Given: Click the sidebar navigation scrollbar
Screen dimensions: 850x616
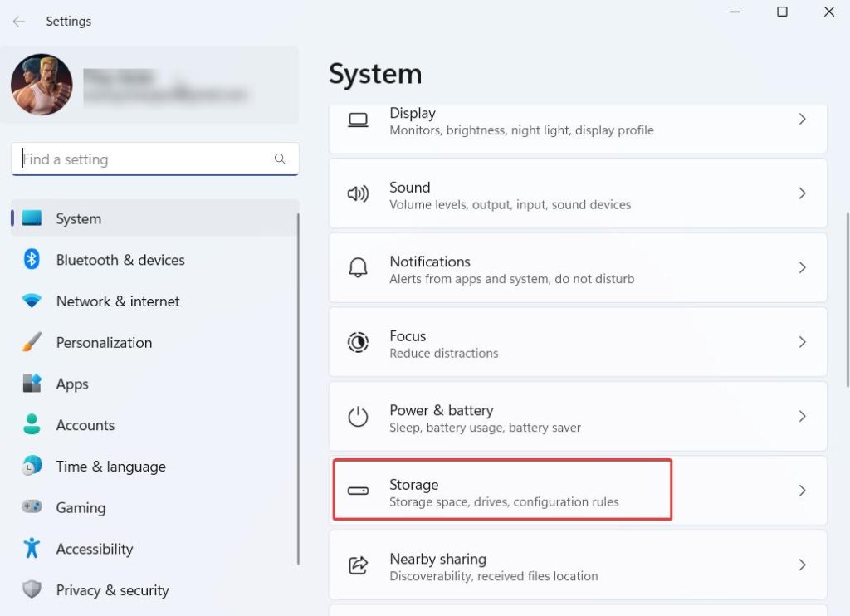Looking at the screenshot, I should 298,389.
